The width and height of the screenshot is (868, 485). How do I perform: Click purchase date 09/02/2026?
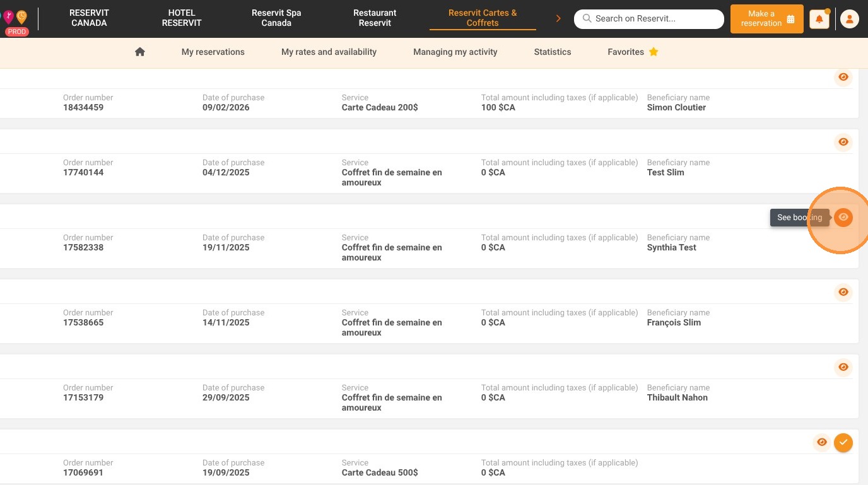pyautogui.click(x=226, y=107)
